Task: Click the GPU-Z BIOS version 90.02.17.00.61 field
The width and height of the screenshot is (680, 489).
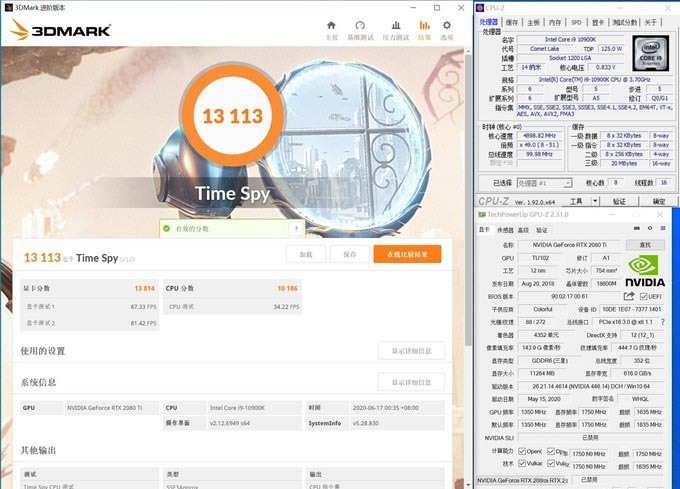Action: click(x=569, y=297)
